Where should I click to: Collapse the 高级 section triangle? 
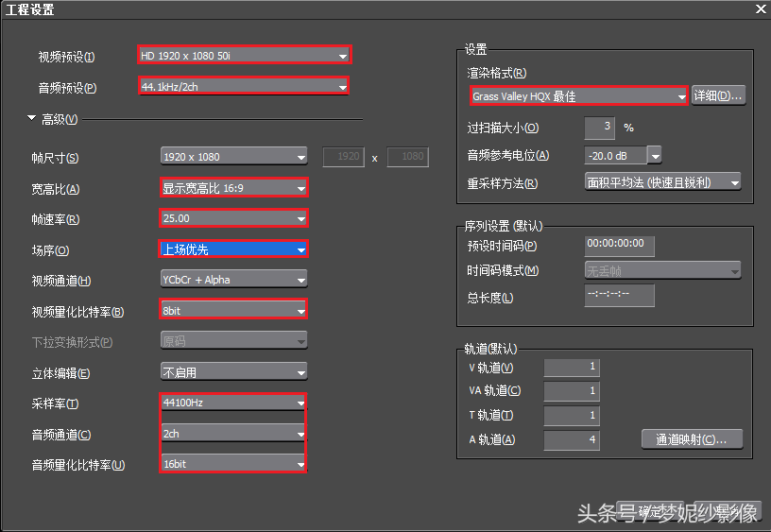[31, 119]
